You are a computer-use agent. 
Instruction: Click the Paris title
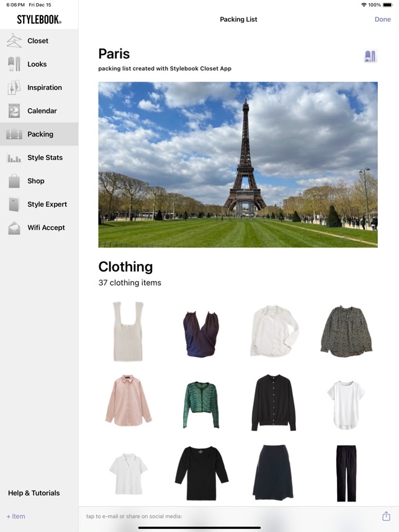click(114, 53)
